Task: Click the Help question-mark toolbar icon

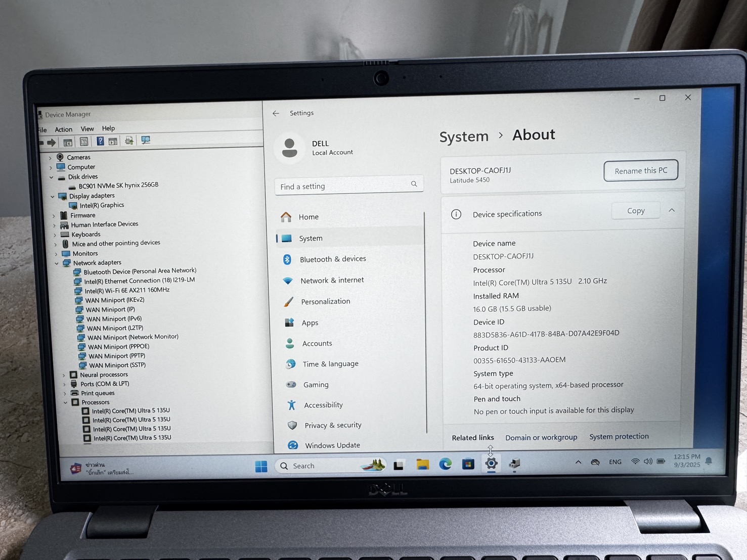Action: 100,141
